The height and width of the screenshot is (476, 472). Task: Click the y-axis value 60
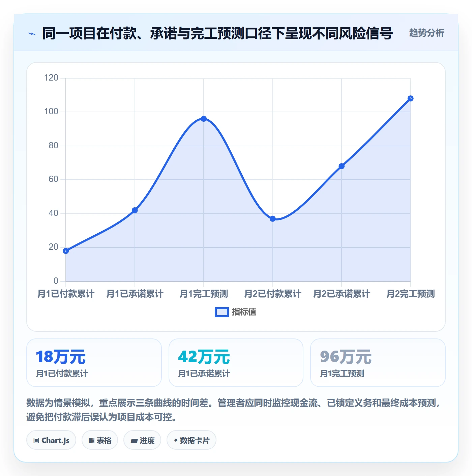tap(54, 179)
